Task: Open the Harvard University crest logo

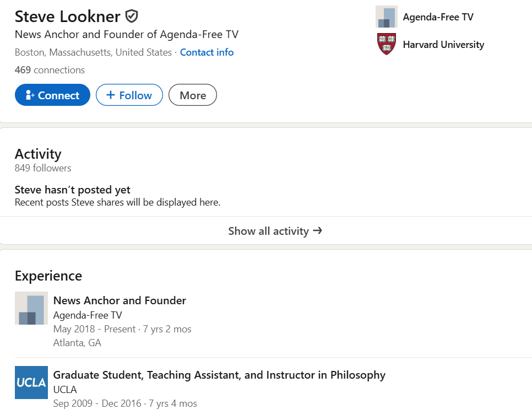Action: [387, 44]
